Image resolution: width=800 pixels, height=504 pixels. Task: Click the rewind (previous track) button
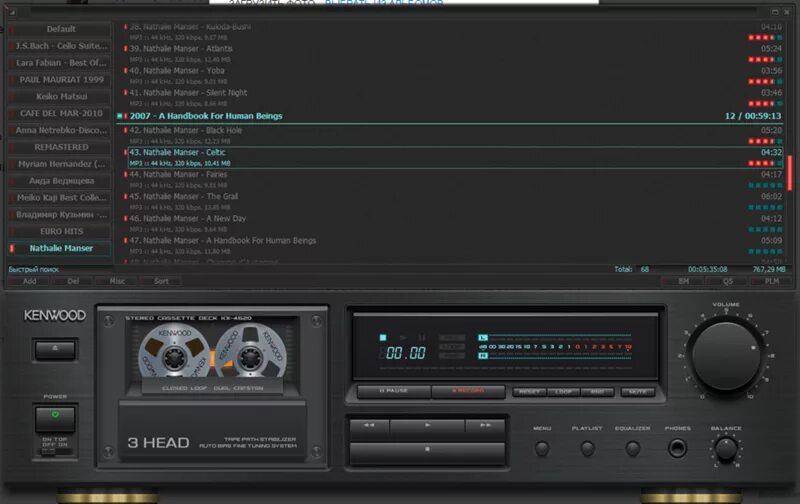click(369, 425)
